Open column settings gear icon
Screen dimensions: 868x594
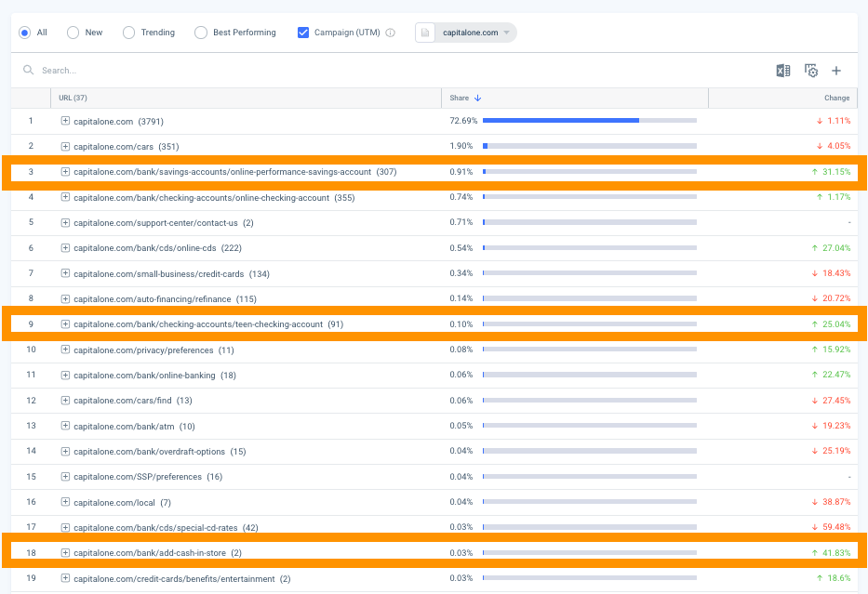tap(811, 71)
